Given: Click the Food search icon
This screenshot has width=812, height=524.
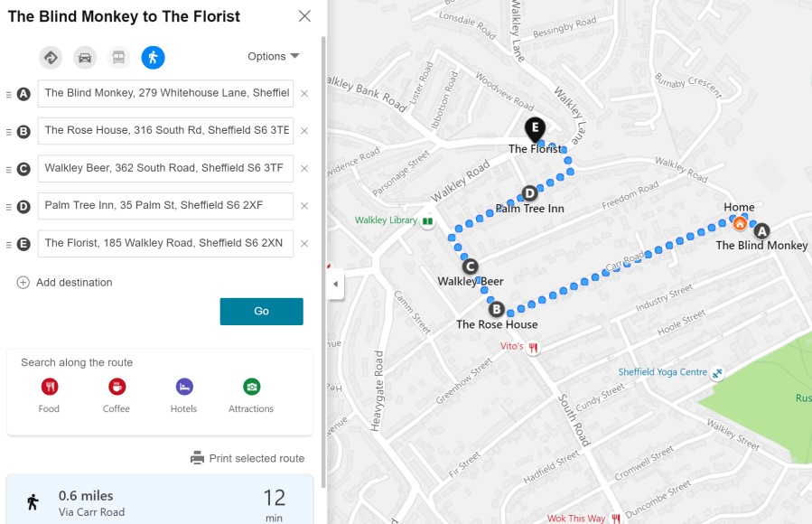Looking at the screenshot, I should pos(49,386).
